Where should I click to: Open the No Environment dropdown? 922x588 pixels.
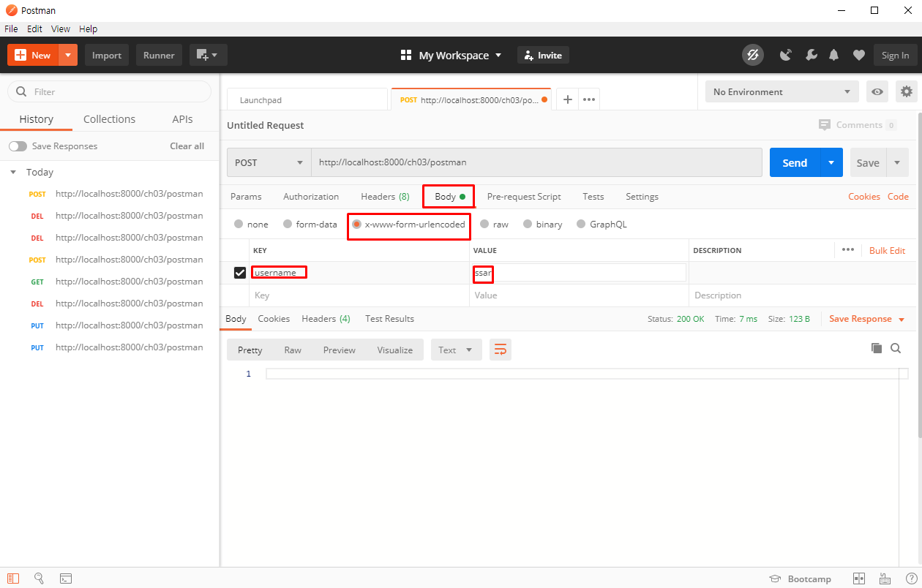pos(782,91)
